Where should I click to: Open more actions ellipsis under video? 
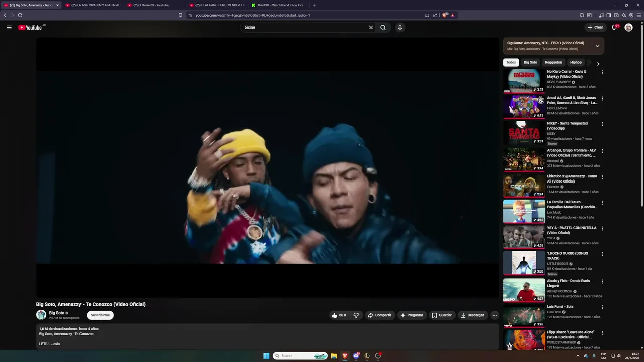(x=494, y=315)
